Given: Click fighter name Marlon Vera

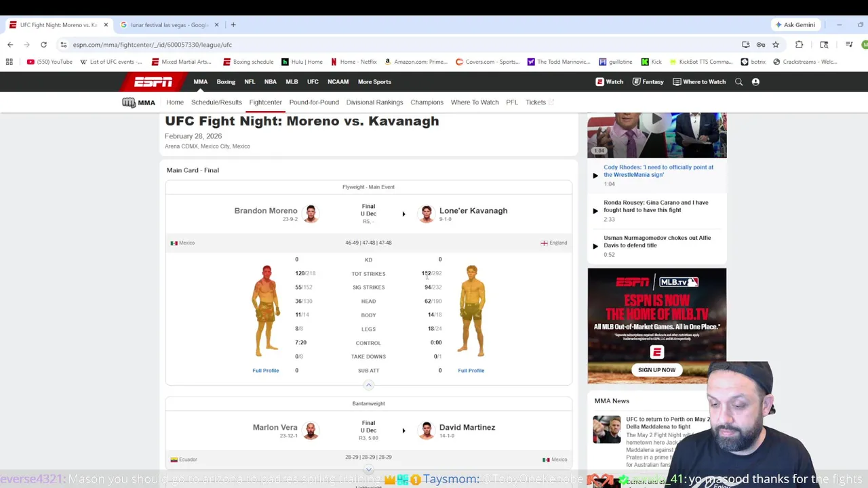Looking at the screenshot, I should tap(275, 428).
